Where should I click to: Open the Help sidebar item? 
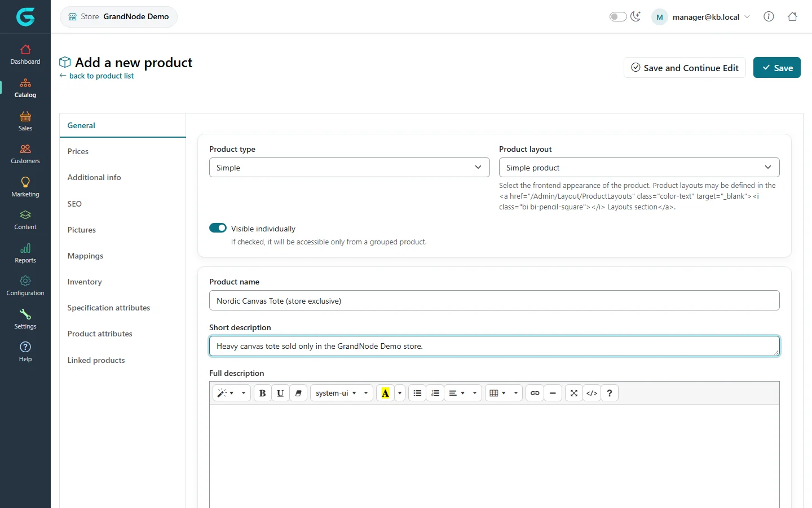(25, 352)
